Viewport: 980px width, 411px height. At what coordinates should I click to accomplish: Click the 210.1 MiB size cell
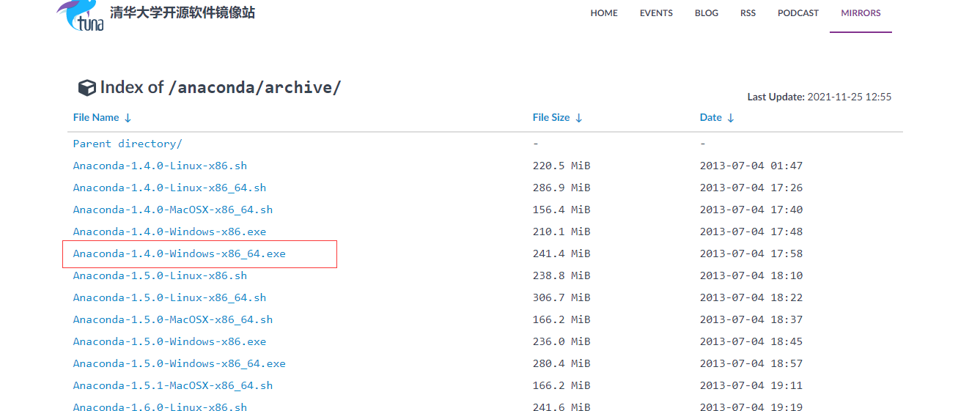[x=561, y=232]
